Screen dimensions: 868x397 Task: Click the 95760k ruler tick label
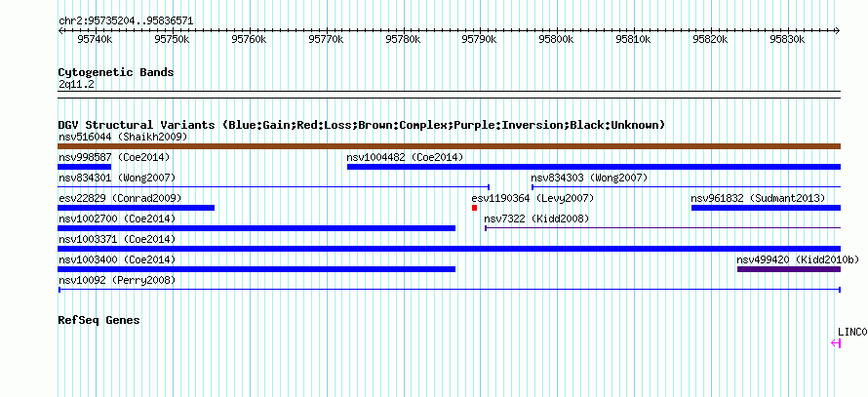coord(249,39)
